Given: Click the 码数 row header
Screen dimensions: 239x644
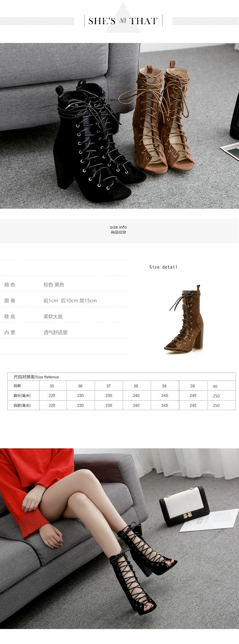Looking at the screenshot, I should (17, 386).
